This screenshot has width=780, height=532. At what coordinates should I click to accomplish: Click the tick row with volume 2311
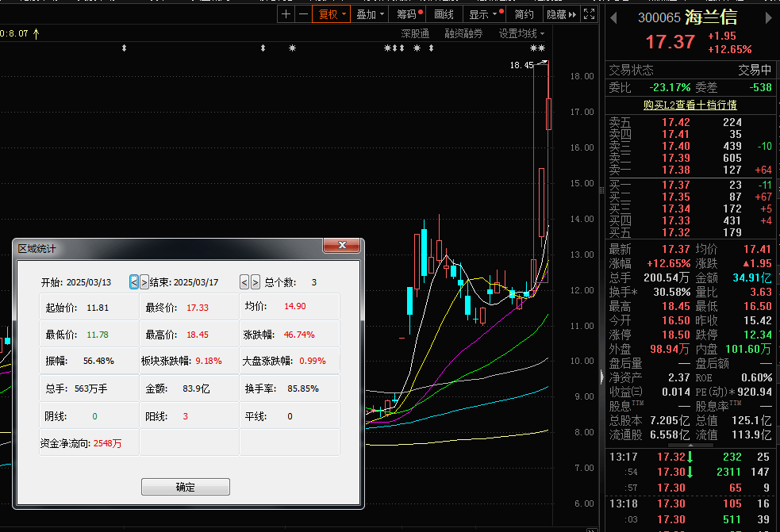point(690,472)
